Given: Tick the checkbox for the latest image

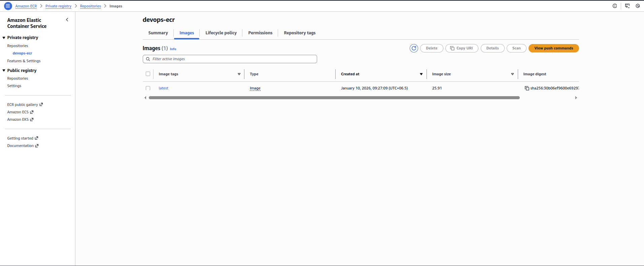Looking at the screenshot, I should click(148, 88).
